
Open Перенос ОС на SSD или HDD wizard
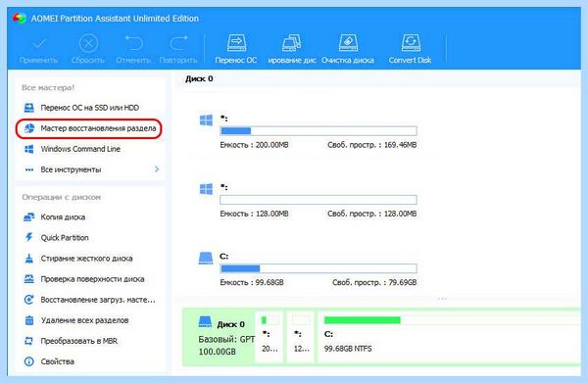[89, 108]
